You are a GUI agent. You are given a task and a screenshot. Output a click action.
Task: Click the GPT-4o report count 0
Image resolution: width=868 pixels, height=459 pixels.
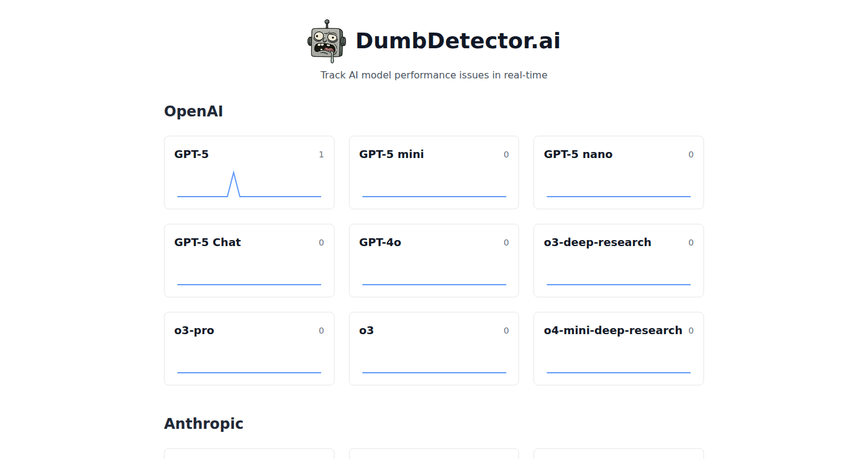pos(506,242)
